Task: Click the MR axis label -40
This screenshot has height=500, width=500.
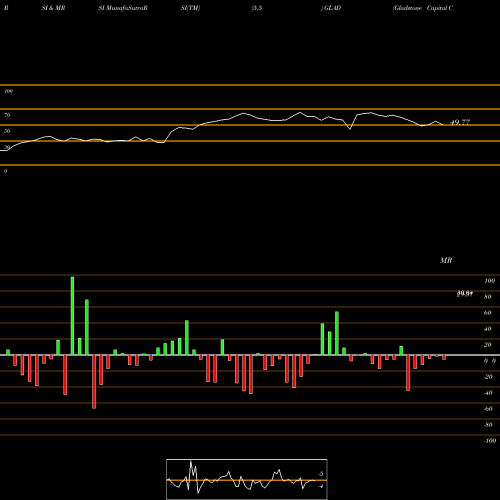Action: coord(488,393)
